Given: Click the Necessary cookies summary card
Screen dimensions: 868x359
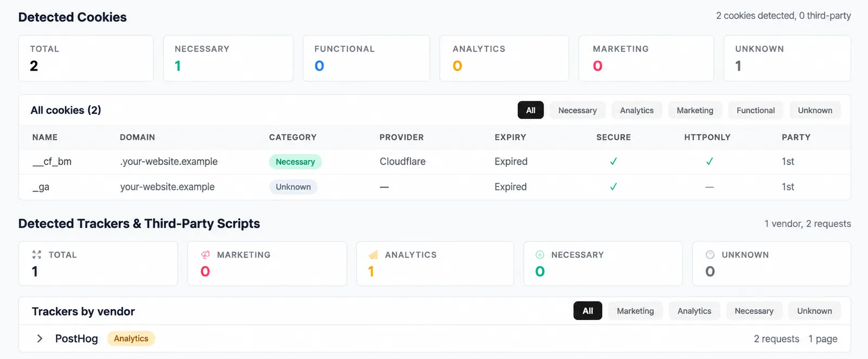Looking at the screenshot, I should click(x=228, y=59).
